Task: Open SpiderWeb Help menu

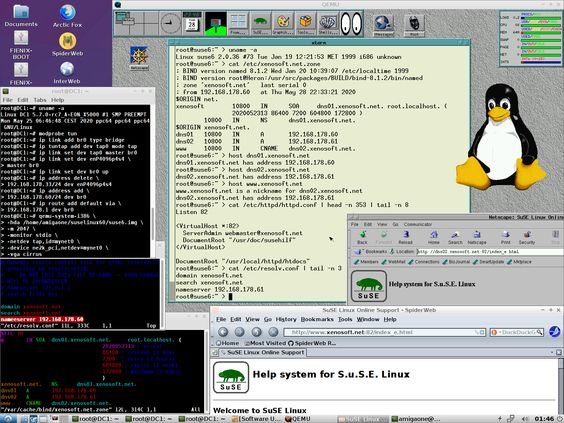Action: pos(390,319)
